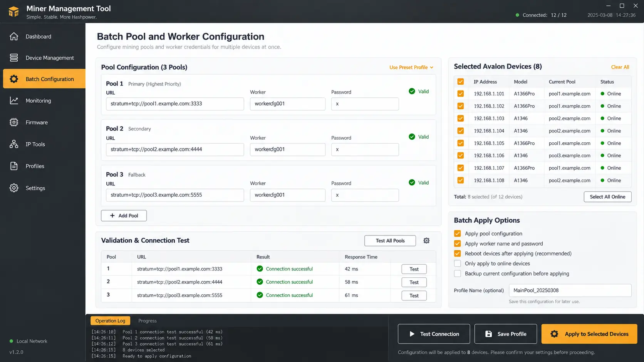The image size is (644, 362).
Task: Click the Profile Name input field
Action: 570,290
